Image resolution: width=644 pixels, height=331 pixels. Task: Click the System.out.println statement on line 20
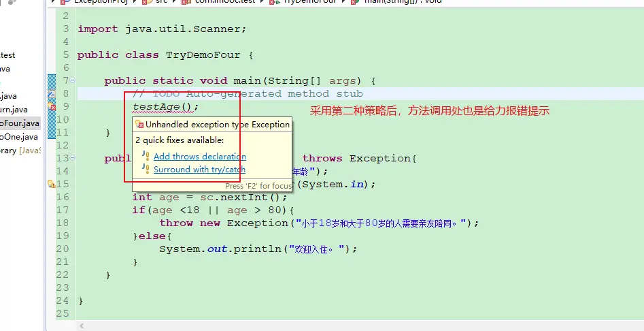tap(258, 249)
